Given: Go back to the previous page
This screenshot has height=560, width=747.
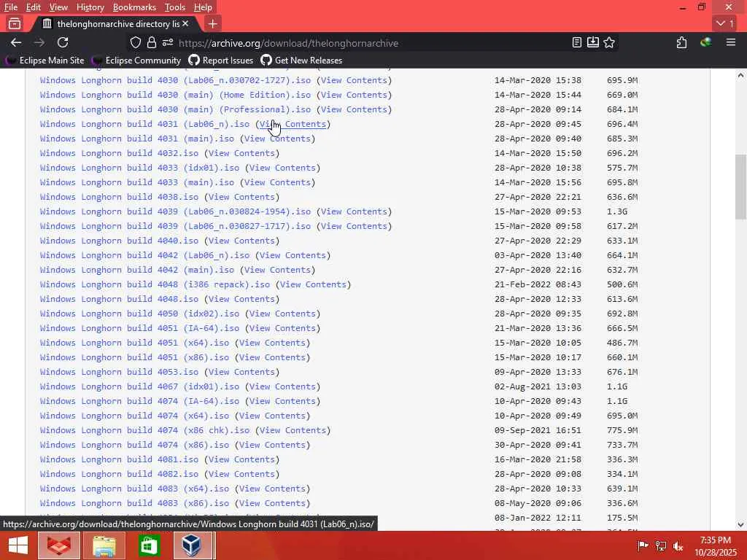Looking at the screenshot, I should click(16, 43).
